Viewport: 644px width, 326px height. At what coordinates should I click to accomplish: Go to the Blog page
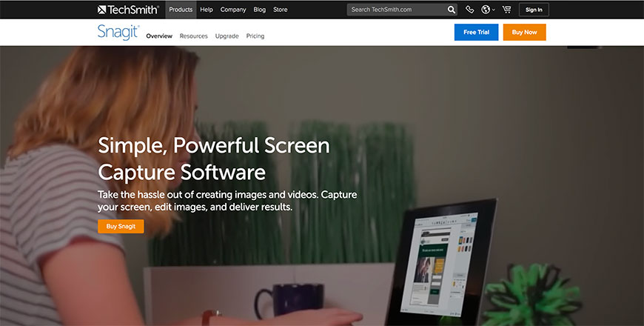pos(259,10)
